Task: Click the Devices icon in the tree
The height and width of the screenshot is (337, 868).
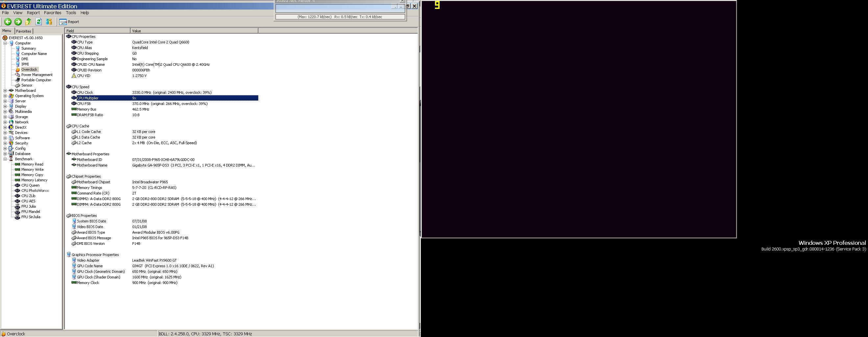Action: (12, 133)
